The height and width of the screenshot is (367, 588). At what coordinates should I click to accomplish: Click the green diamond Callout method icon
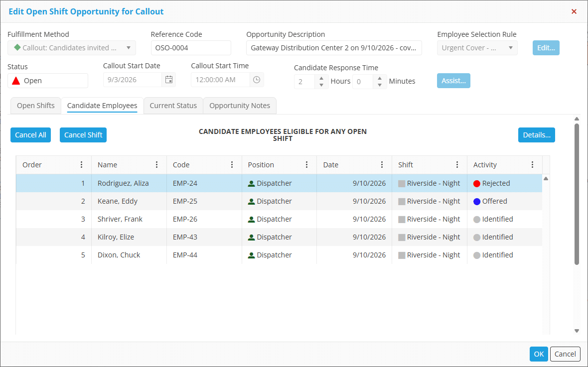click(17, 48)
